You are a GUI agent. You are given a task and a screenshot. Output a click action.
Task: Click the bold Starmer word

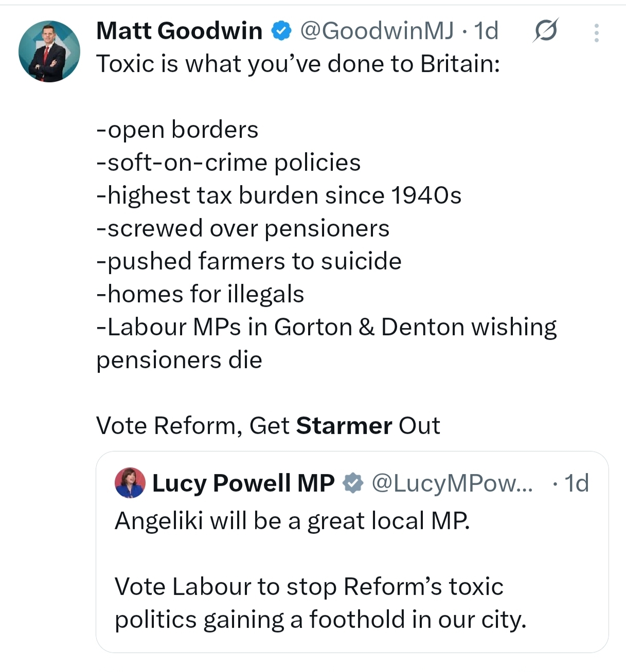pos(344,426)
